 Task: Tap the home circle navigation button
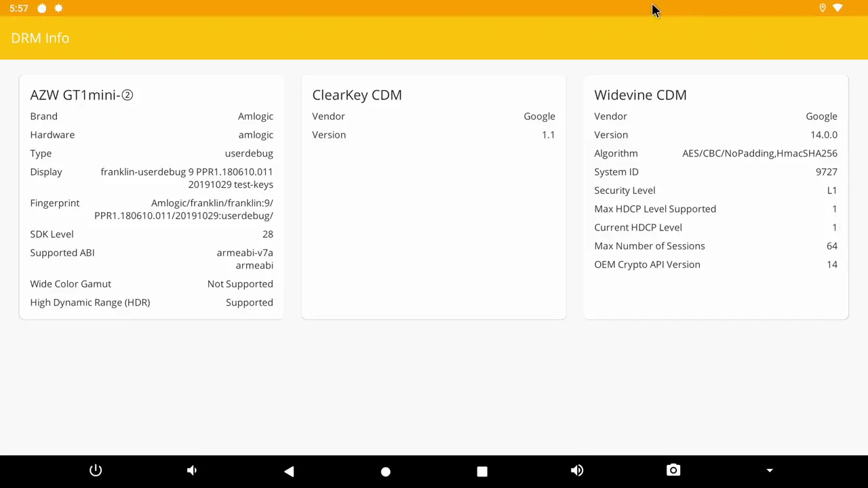click(x=385, y=471)
